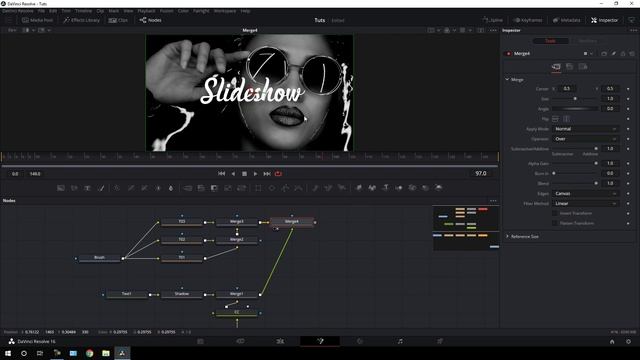The height and width of the screenshot is (360, 640).
Task: Open the Operator dropdown showing Over
Action: 585,139
